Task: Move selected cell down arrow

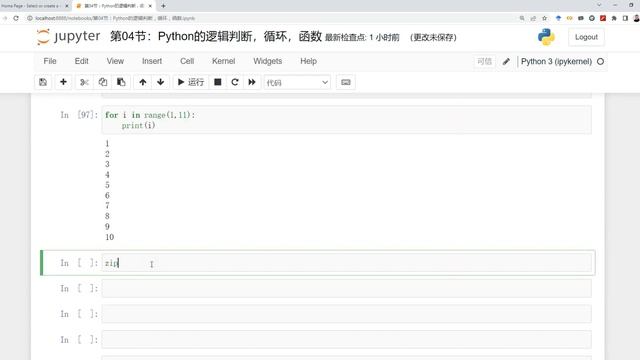Action: [x=160, y=82]
